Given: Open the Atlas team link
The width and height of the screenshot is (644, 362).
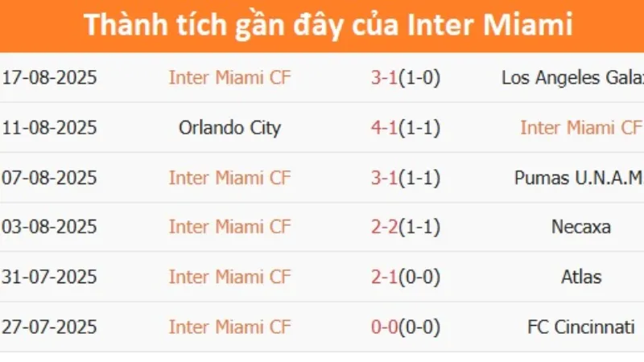Looking at the screenshot, I should (x=581, y=278).
